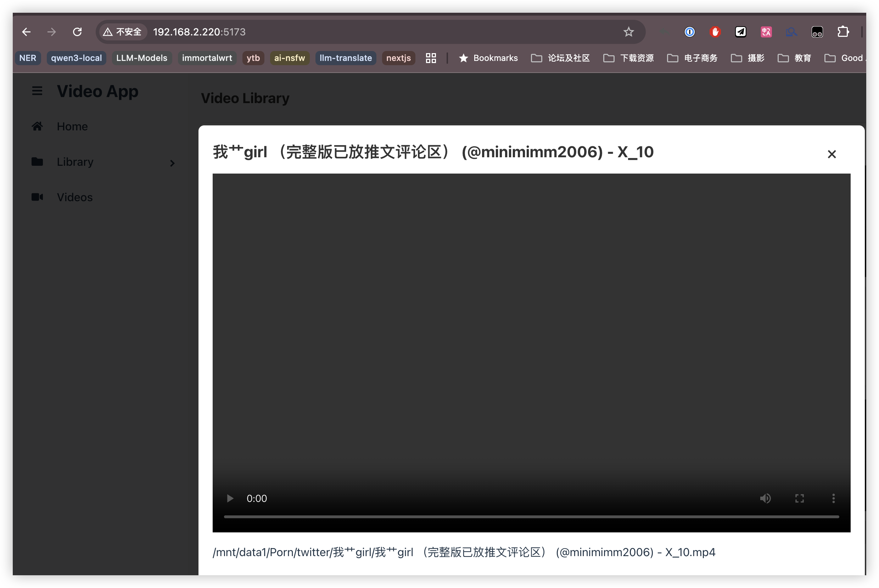Image resolution: width=879 pixels, height=588 pixels.
Task: Click the hamburger menu icon beside Video App
Action: pyautogui.click(x=37, y=91)
